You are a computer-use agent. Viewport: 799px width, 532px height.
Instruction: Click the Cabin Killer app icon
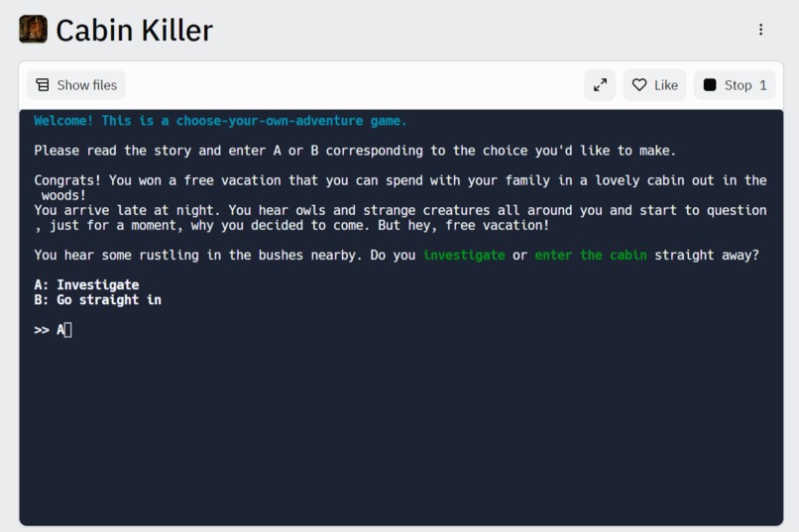pyautogui.click(x=33, y=29)
